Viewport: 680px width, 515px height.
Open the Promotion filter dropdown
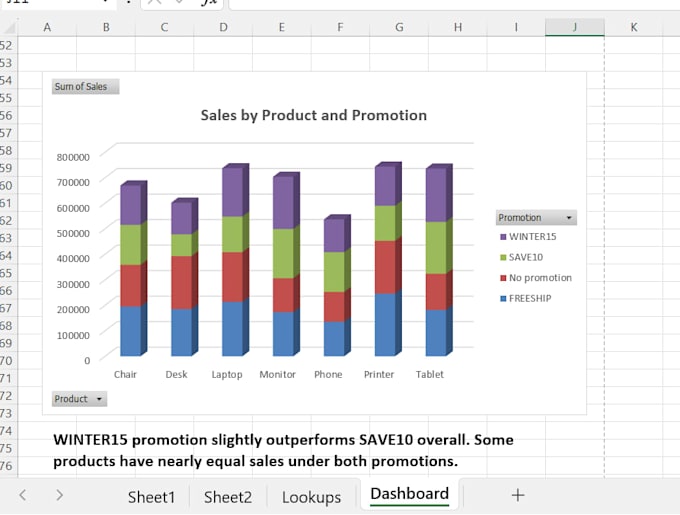click(x=536, y=218)
